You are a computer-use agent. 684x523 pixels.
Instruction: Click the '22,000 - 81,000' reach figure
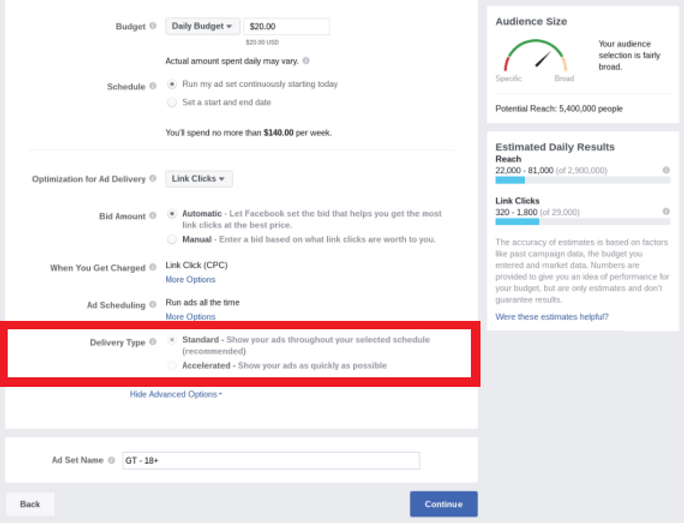(524, 170)
